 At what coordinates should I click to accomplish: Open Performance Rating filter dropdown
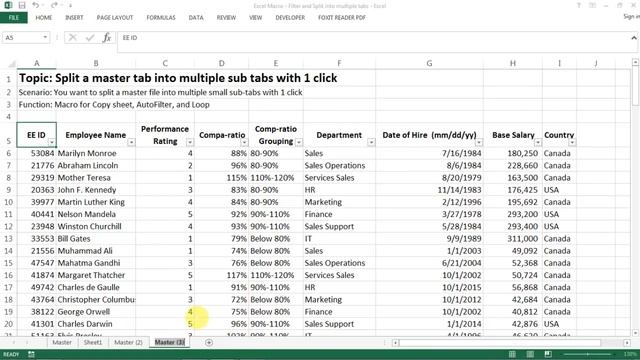(190, 142)
